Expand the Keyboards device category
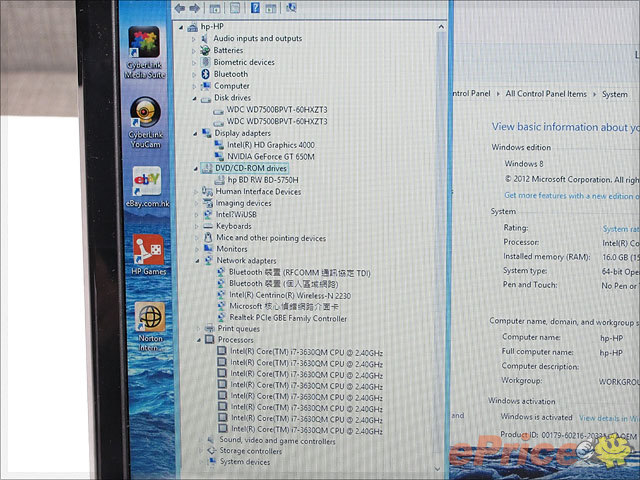The height and width of the screenshot is (480, 640). pyautogui.click(x=197, y=226)
